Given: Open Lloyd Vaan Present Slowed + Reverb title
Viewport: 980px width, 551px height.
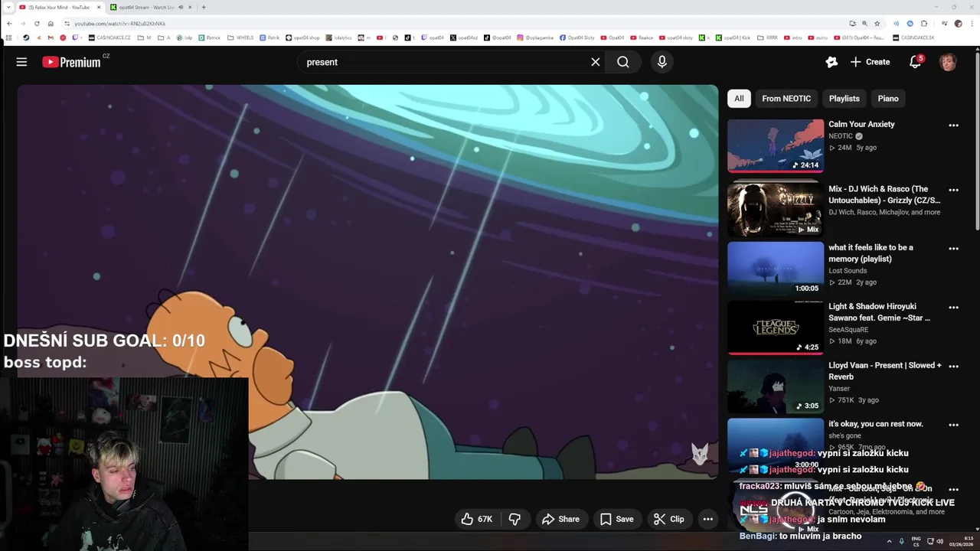Looking at the screenshot, I should (x=885, y=371).
